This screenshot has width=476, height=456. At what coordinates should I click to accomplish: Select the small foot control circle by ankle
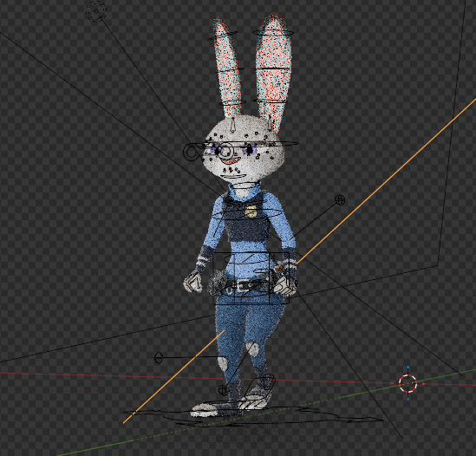tap(224, 390)
